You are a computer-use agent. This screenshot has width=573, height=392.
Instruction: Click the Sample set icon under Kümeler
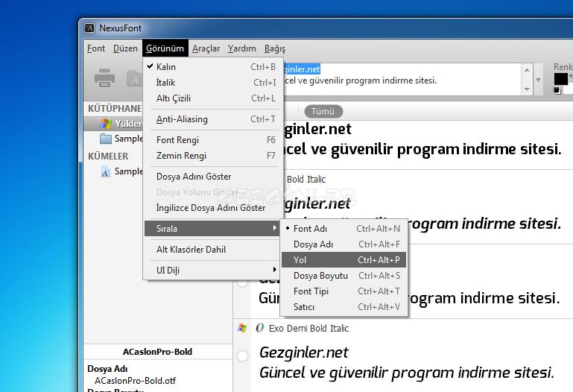click(x=105, y=171)
